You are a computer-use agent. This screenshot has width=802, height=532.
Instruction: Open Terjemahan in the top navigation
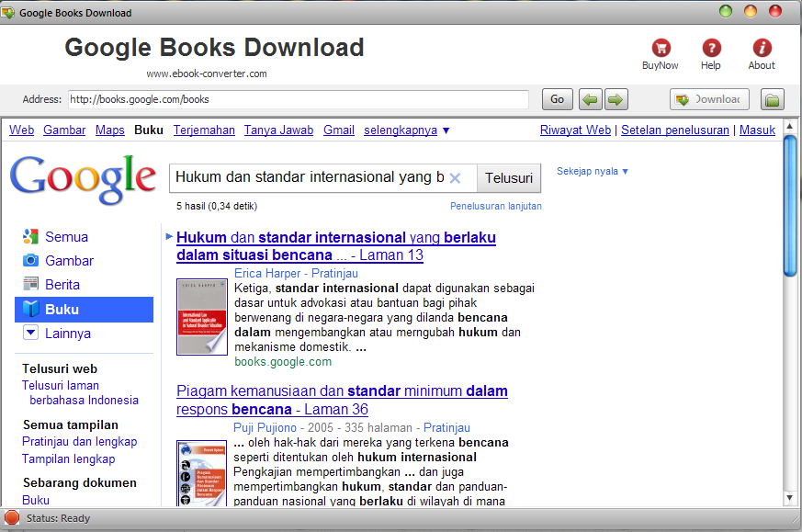pos(204,130)
